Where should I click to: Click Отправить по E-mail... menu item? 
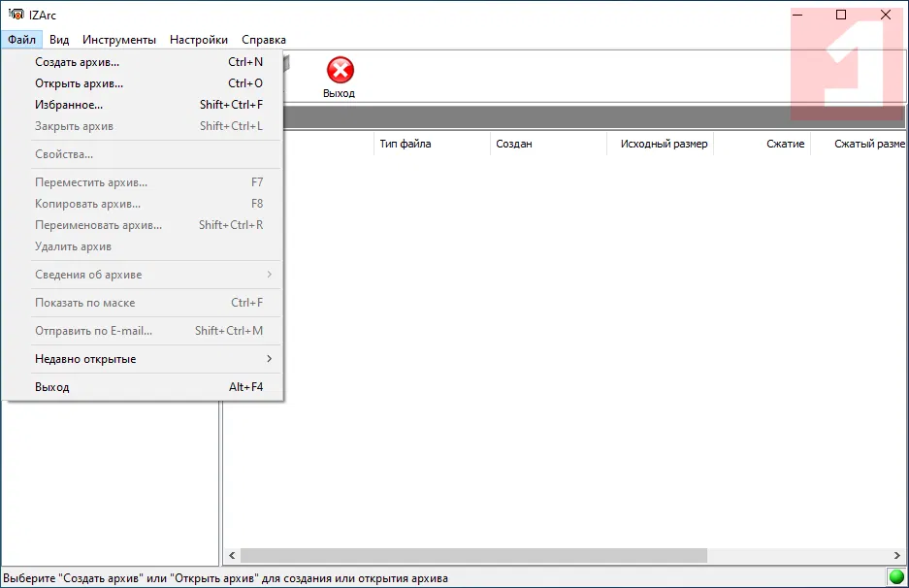point(143,331)
